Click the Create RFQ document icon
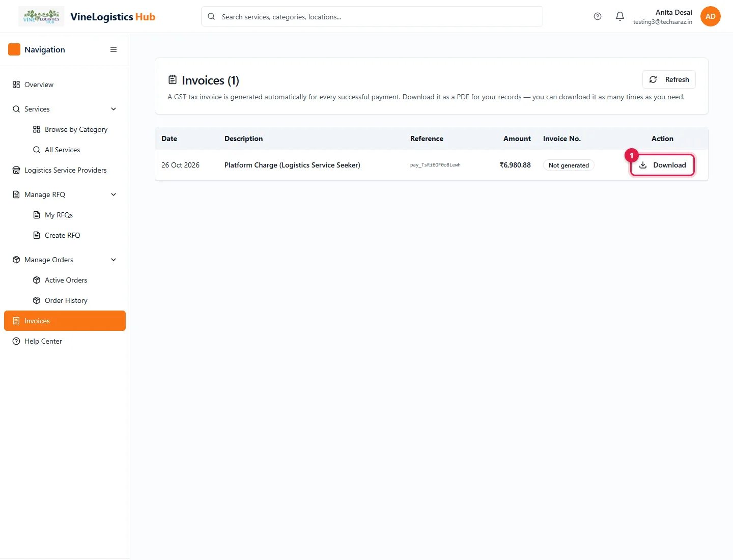Image resolution: width=733 pixels, height=560 pixels. (x=37, y=235)
